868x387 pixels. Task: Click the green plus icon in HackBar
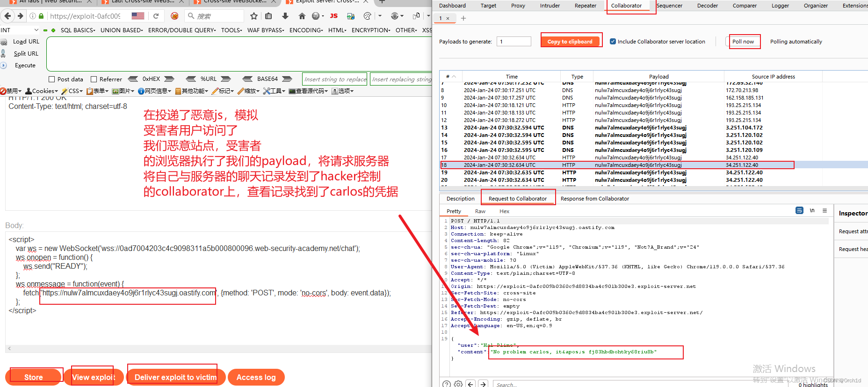[x=53, y=30]
